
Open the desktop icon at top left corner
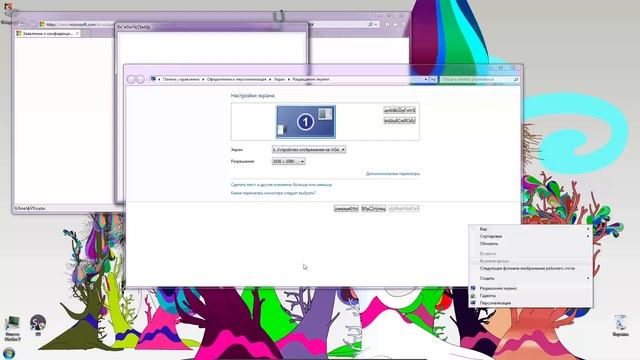8,12
